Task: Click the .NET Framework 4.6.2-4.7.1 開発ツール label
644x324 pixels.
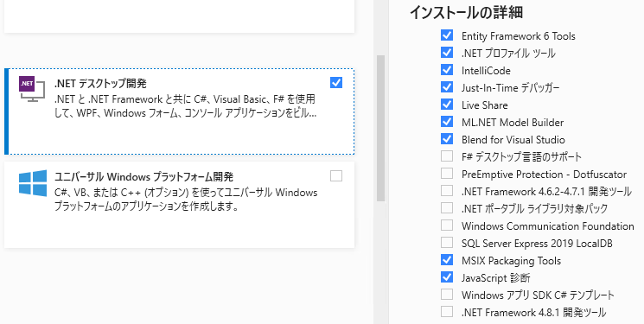Action: [x=546, y=191]
